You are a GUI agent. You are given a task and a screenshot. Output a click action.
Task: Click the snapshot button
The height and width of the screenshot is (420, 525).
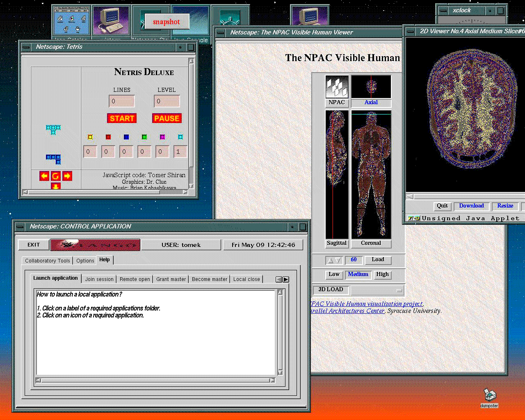point(167,22)
